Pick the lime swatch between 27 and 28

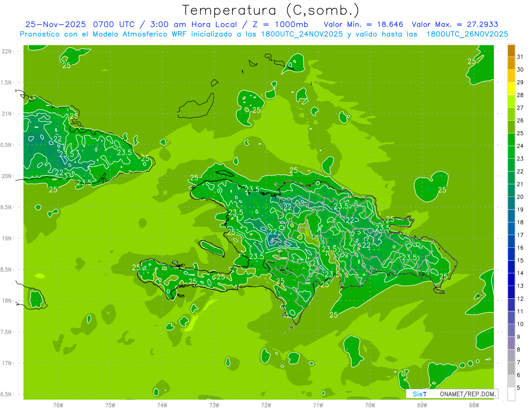pos(511,102)
